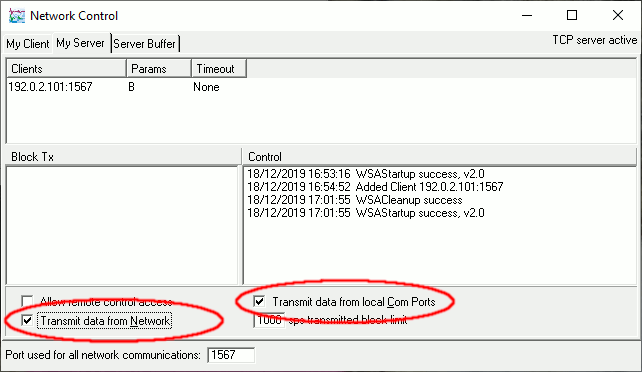Select the 17:01:55 WSAStartup log entry
Image resolution: width=642 pixels, height=372 pixels.
(366, 213)
